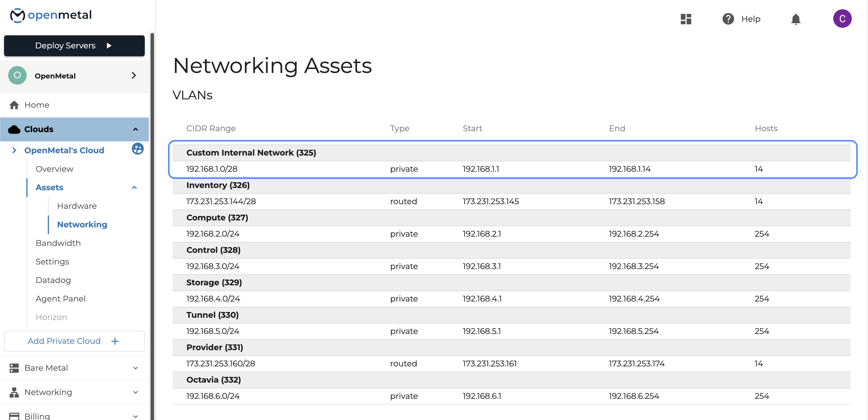Open the cloud Settings page
The image size is (868, 420).
point(52,262)
